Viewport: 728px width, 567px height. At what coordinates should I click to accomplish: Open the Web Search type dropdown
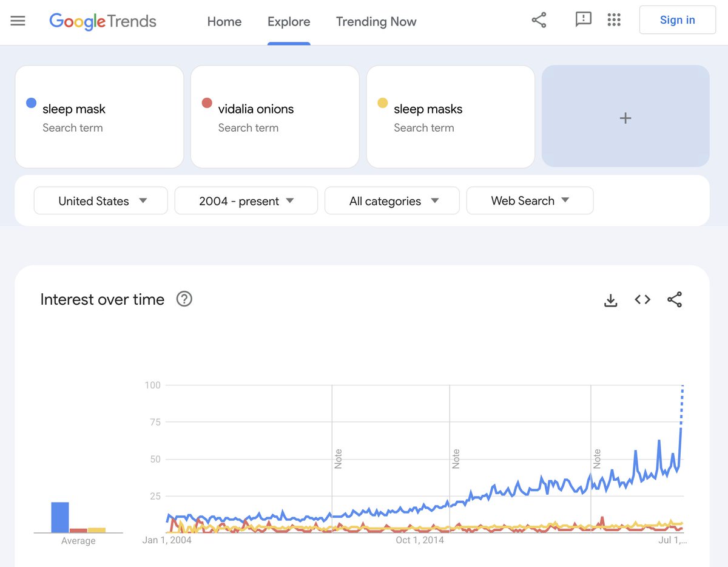[530, 201]
